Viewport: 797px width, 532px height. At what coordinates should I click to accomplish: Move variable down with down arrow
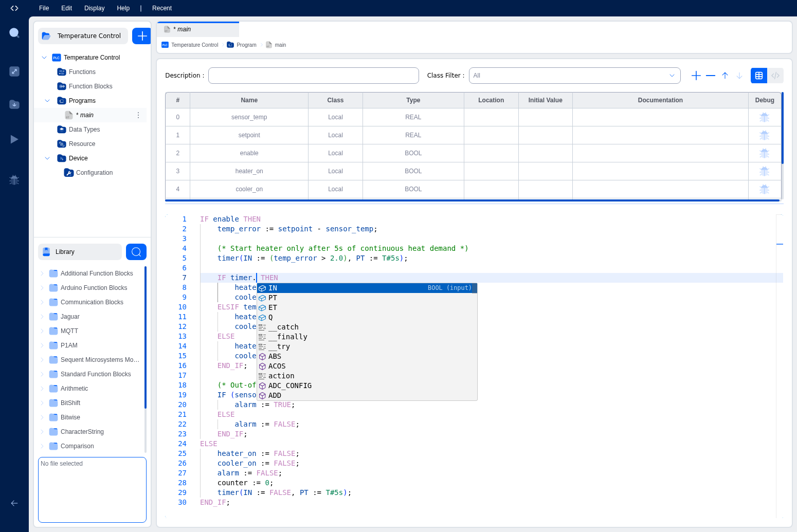click(739, 76)
